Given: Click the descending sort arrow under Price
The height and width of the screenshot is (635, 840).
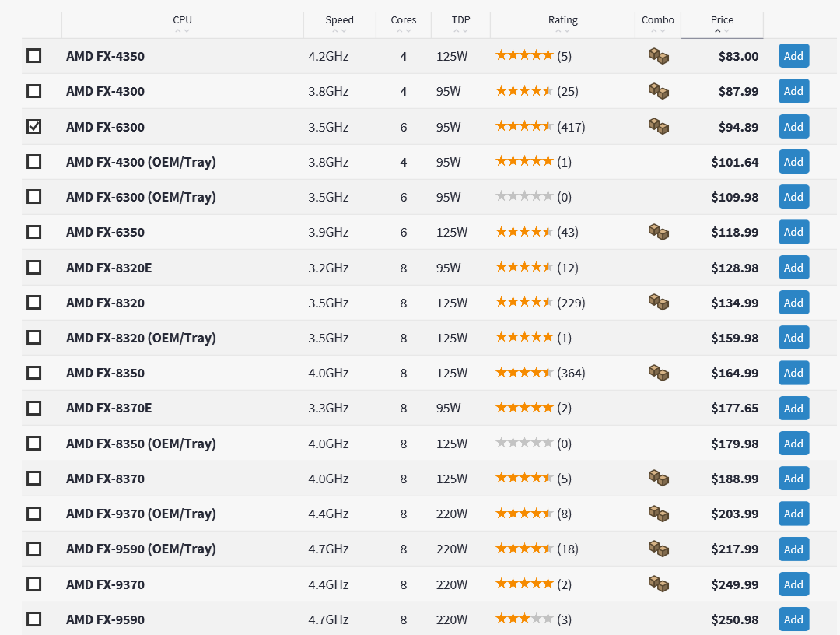Looking at the screenshot, I should (x=727, y=31).
